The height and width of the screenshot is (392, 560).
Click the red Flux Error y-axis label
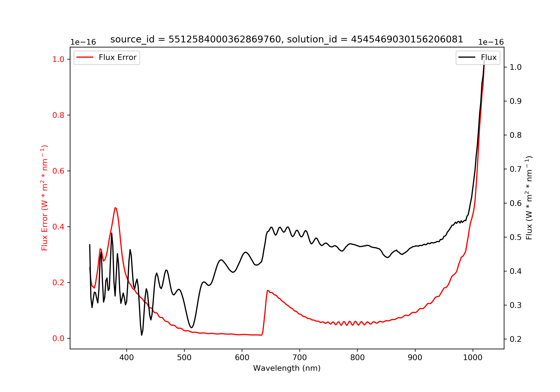tap(44, 198)
